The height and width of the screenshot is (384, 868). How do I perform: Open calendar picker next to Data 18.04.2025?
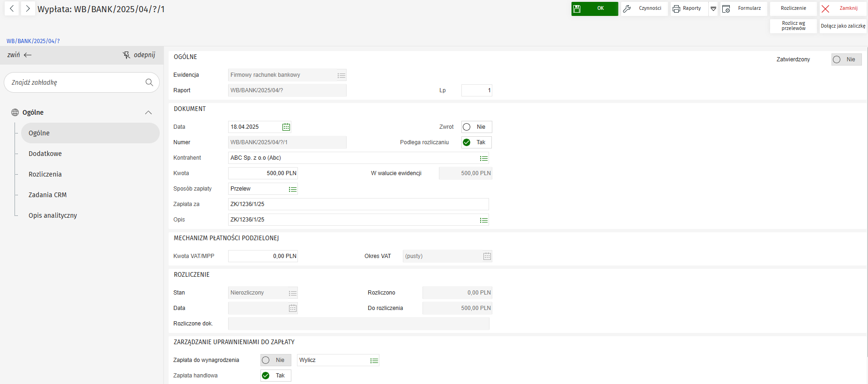(286, 127)
